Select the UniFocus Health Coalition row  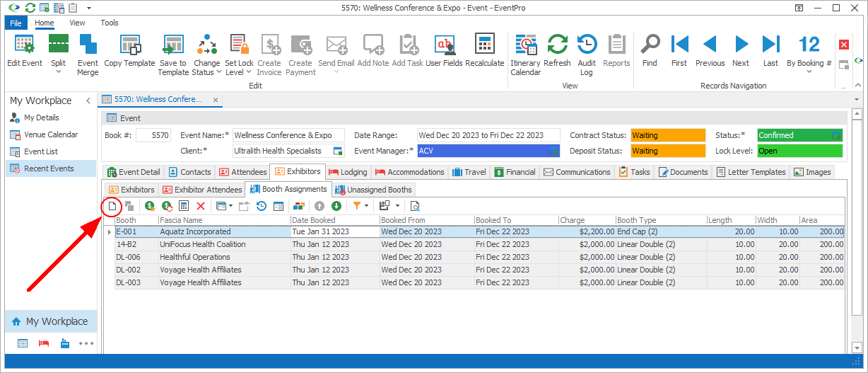pos(479,244)
